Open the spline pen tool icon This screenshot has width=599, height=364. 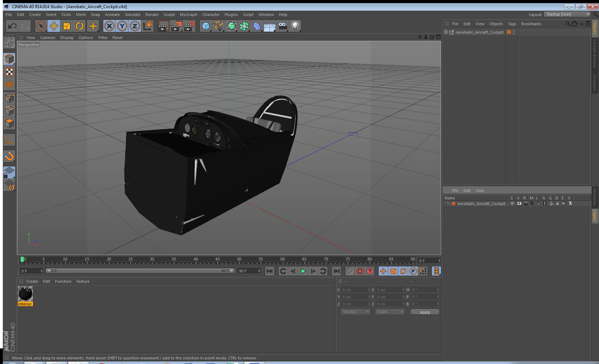point(219,26)
